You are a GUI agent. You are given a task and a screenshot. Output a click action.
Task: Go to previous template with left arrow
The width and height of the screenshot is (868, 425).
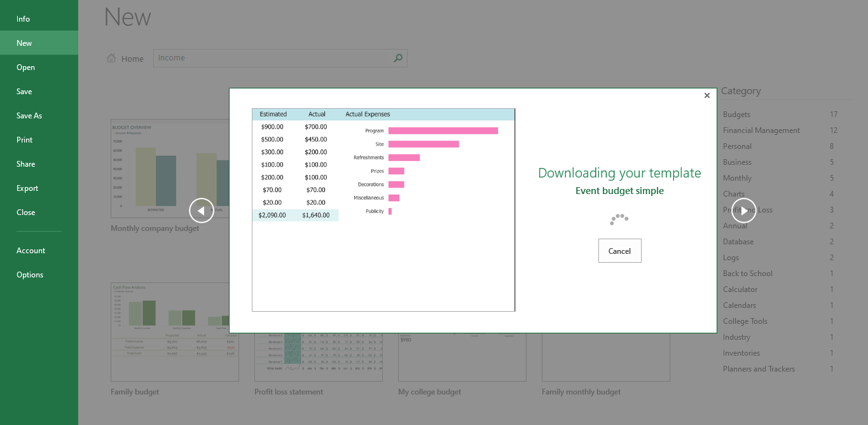[x=201, y=211]
